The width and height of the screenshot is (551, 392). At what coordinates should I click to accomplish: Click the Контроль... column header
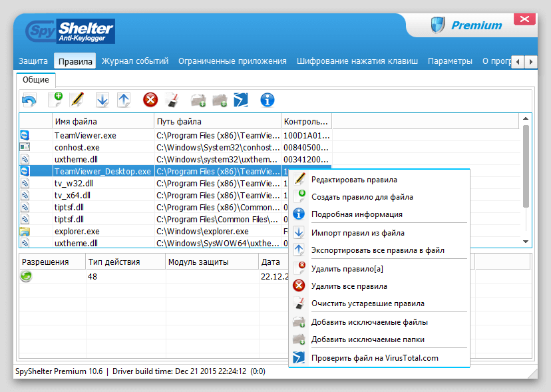(x=306, y=121)
